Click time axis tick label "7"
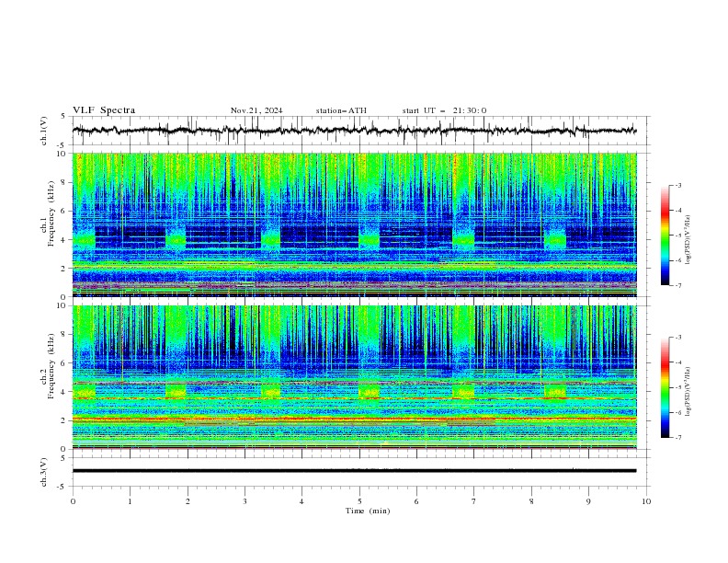This screenshot has height=563, width=728. 474,501
